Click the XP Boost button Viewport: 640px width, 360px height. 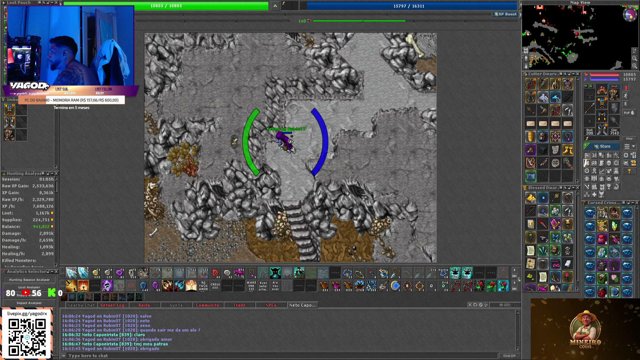click(x=506, y=14)
